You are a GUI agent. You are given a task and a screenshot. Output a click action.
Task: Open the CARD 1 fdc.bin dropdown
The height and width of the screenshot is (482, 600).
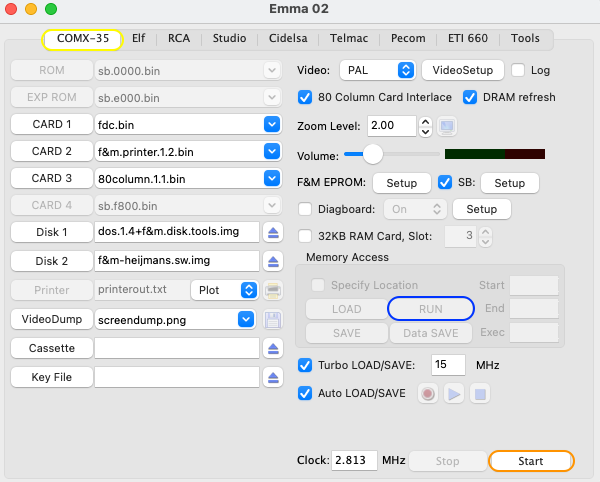pos(272,124)
